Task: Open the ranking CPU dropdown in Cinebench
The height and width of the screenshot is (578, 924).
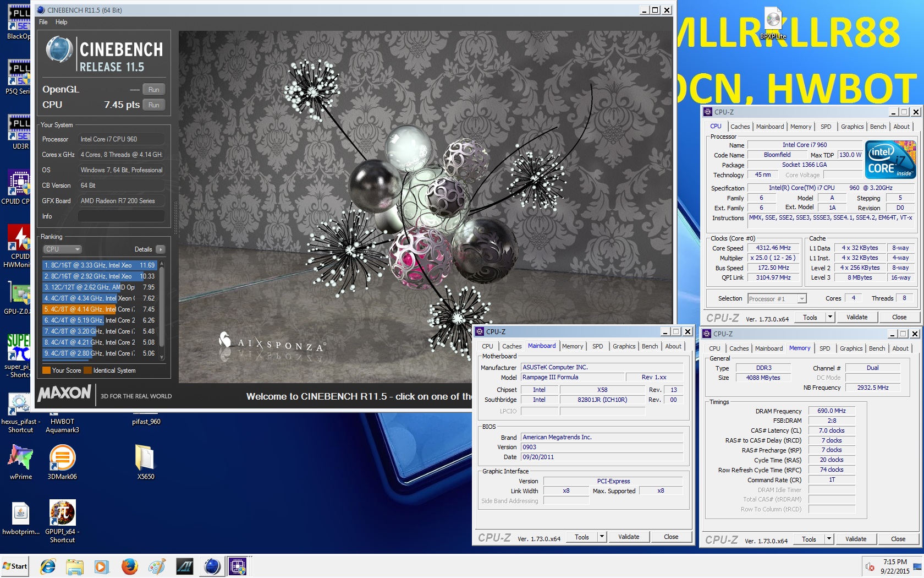Action: point(62,249)
